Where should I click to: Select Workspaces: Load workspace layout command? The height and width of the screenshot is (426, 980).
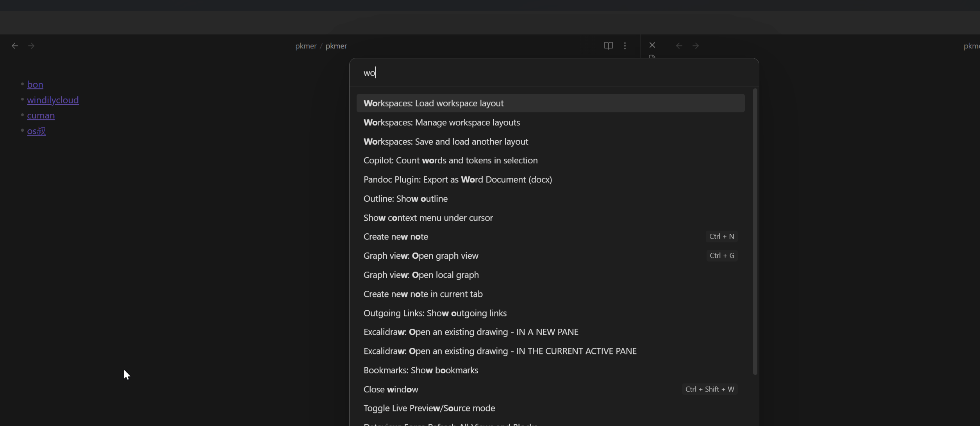(x=433, y=103)
